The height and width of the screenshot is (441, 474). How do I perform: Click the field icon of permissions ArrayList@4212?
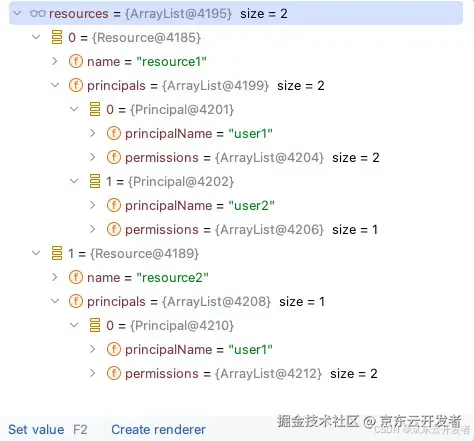[x=114, y=373]
